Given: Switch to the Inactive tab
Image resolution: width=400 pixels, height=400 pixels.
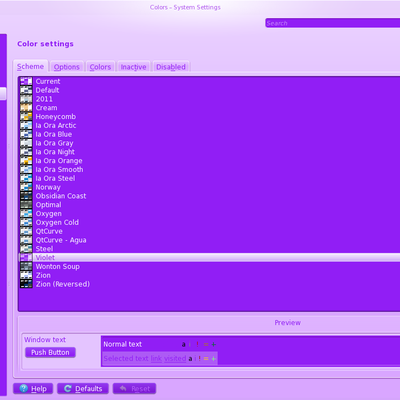Looking at the screenshot, I should (133, 67).
